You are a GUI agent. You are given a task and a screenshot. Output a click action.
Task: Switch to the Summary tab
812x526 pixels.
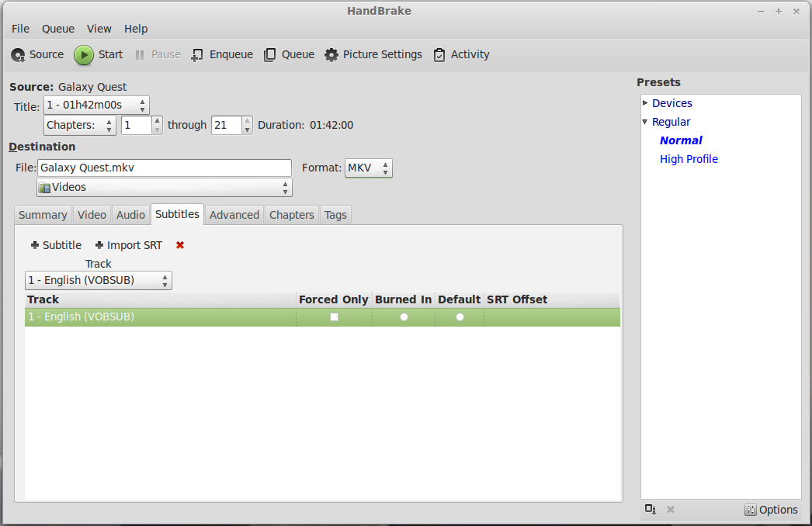point(43,215)
